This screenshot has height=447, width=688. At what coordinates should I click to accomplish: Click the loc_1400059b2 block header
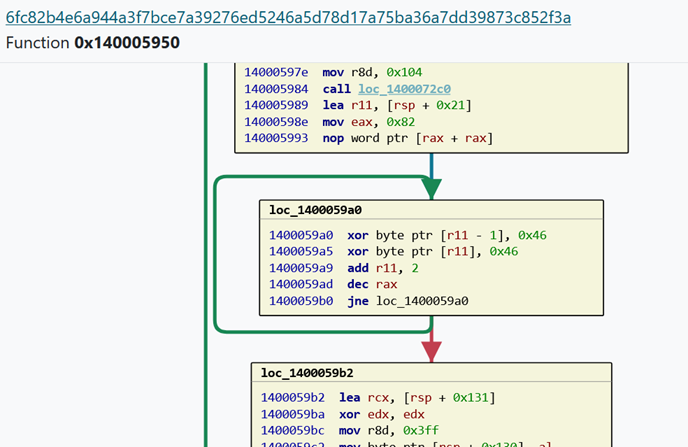(x=431, y=373)
